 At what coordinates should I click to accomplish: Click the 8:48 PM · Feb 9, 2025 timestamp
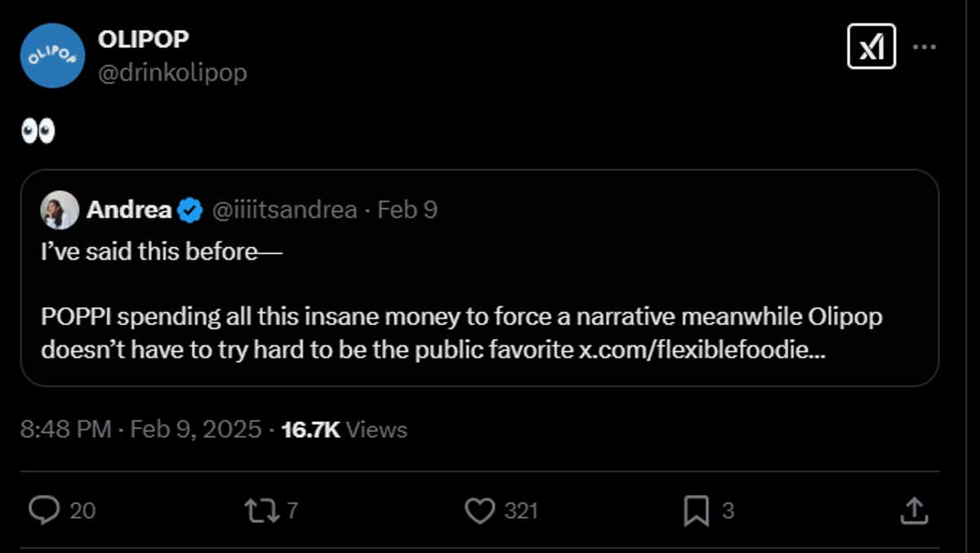pyautogui.click(x=140, y=429)
